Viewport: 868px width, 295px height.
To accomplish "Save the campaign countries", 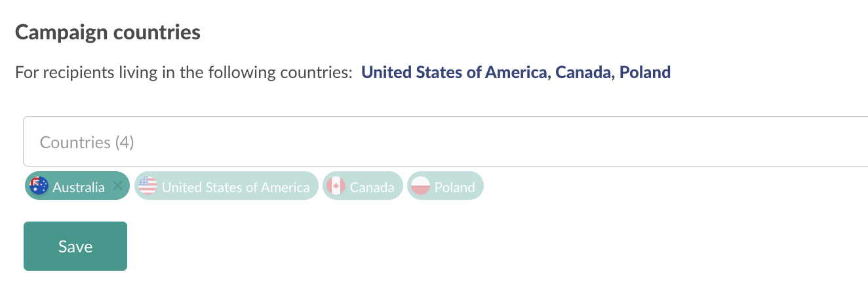I will (75, 246).
